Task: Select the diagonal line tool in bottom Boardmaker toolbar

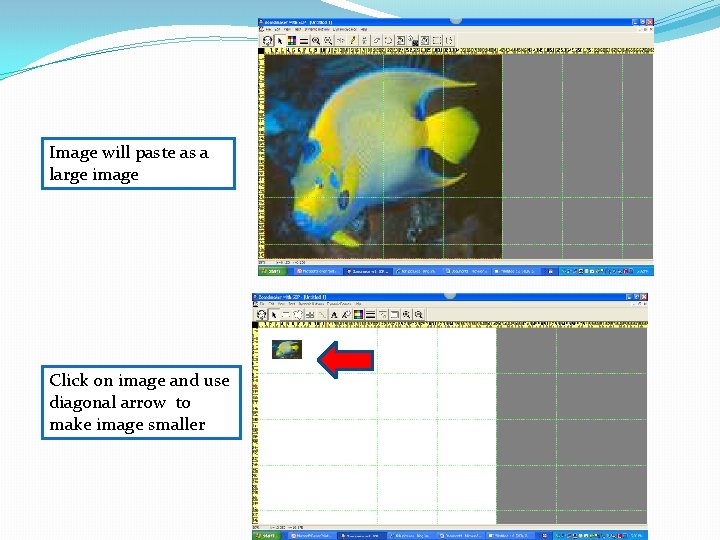Action: [x=322, y=315]
